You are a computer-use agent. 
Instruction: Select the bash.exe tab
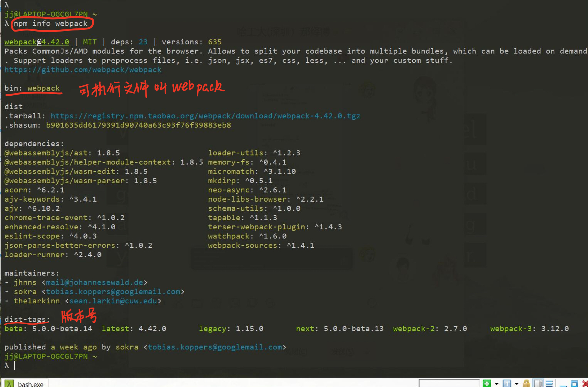click(x=25, y=383)
